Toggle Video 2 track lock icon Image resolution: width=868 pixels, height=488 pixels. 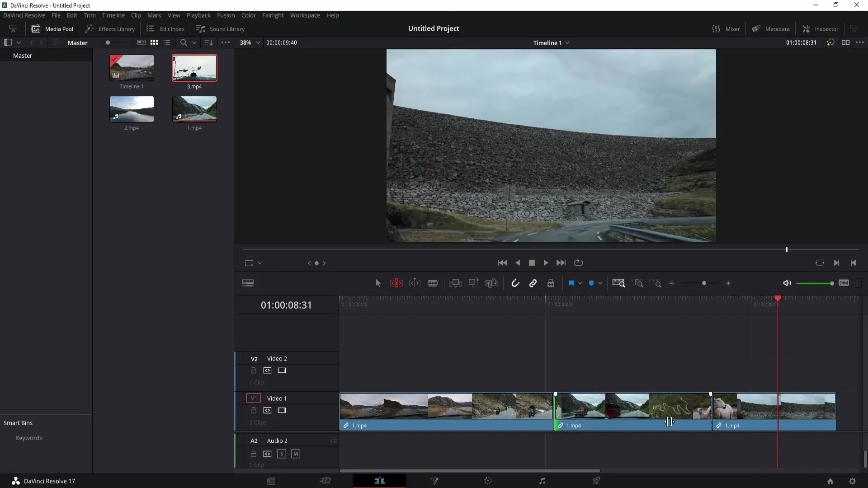pyautogui.click(x=253, y=370)
